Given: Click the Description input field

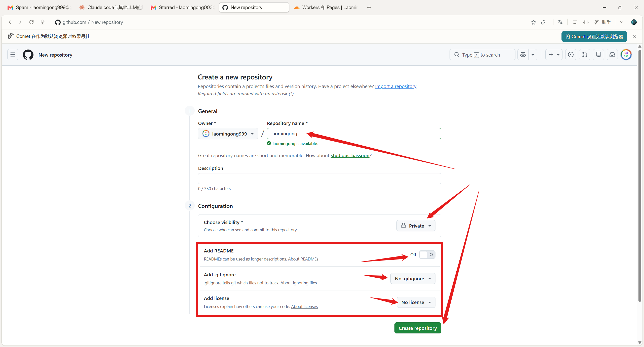Looking at the screenshot, I should (319, 179).
